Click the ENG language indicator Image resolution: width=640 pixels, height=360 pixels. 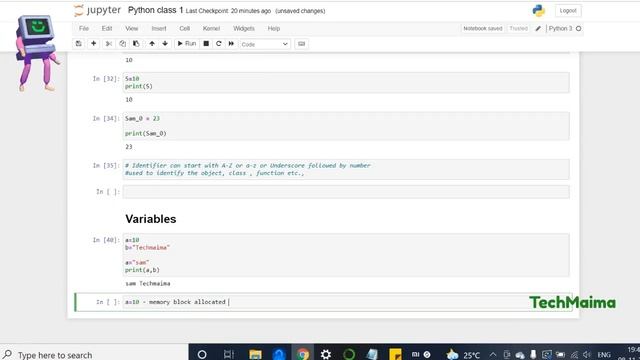point(604,355)
